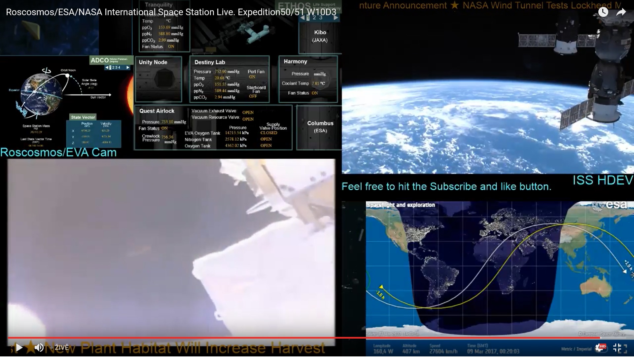
Task: Select the Columbus (ESA) module panel
Action: pyautogui.click(x=320, y=127)
